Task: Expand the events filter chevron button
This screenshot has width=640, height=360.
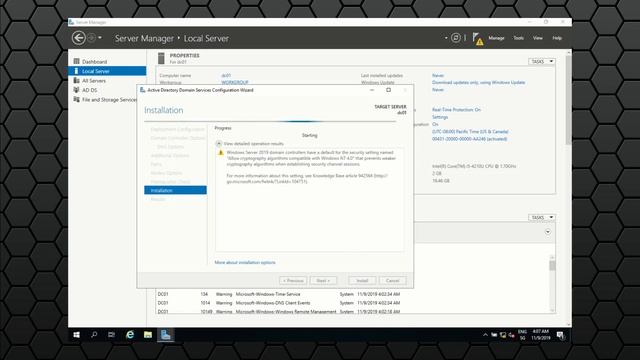Action: (548, 232)
